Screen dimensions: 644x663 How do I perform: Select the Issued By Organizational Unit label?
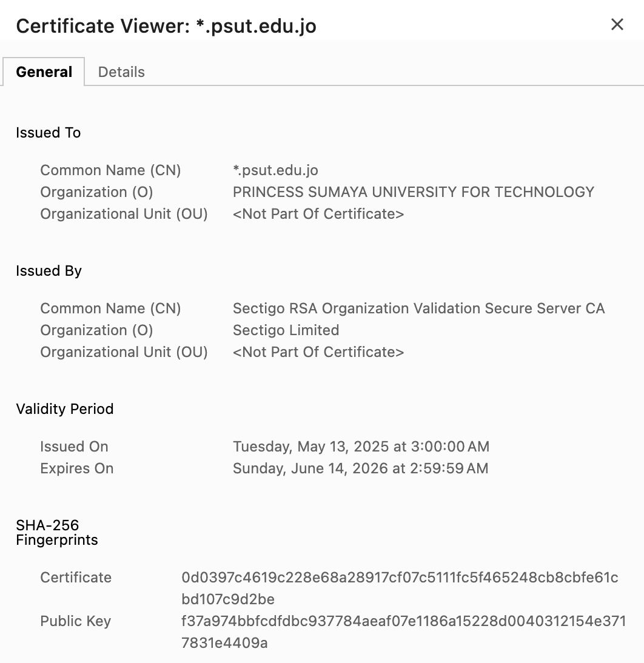point(124,352)
